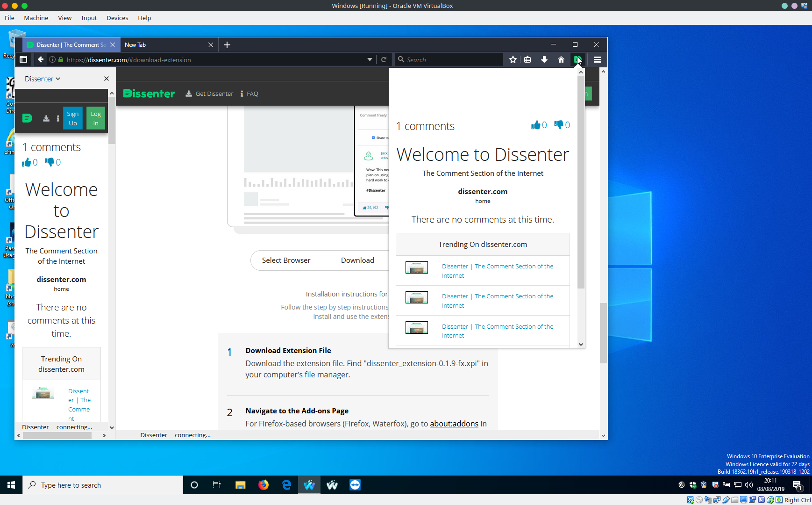Screen dimensions: 812x505
Task: Open the browser hamburger menu
Action: (x=598, y=59)
